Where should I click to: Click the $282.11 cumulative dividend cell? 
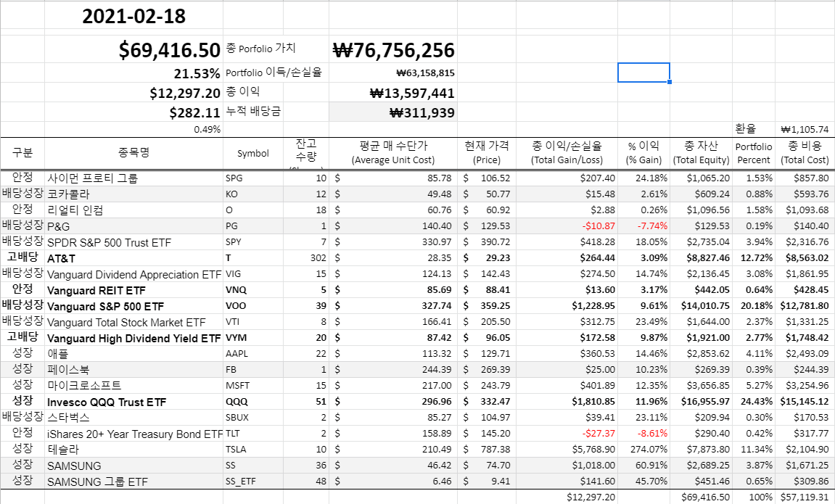click(133, 112)
